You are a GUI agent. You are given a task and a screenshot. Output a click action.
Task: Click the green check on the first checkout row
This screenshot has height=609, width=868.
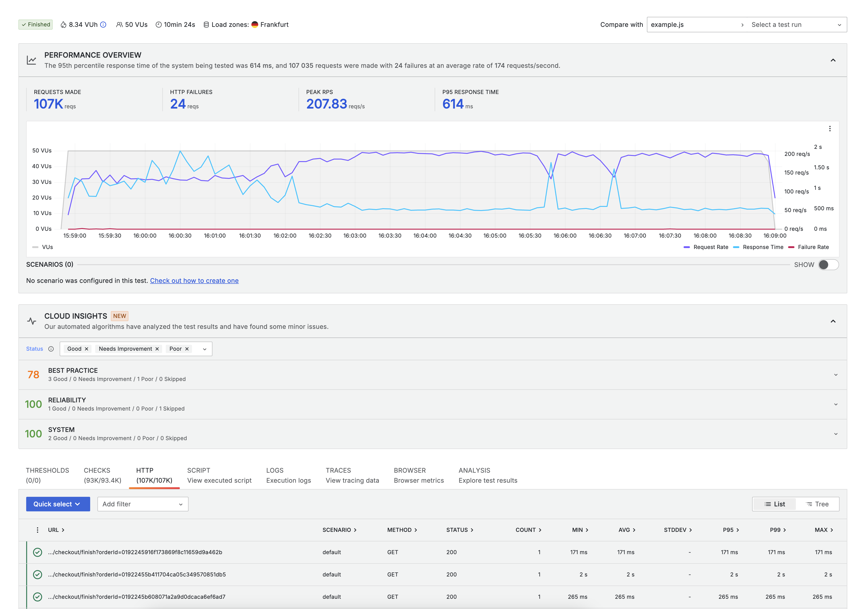coord(37,552)
